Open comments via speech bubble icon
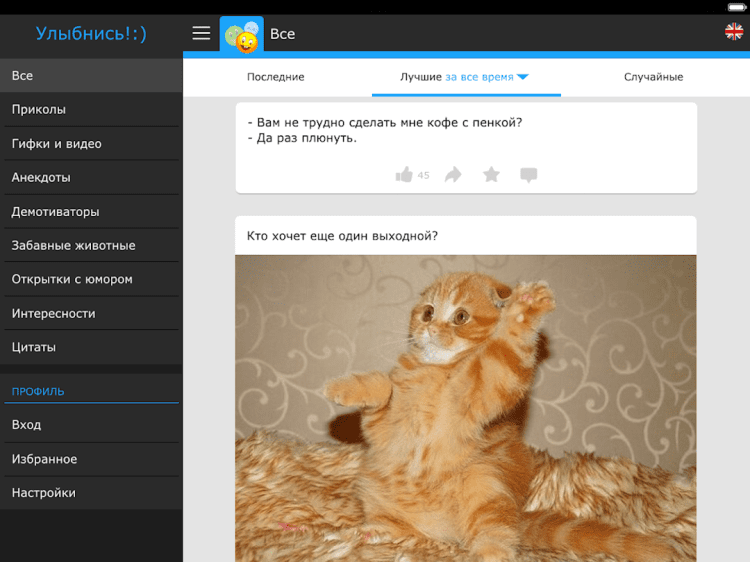This screenshot has width=750, height=562. click(x=529, y=175)
